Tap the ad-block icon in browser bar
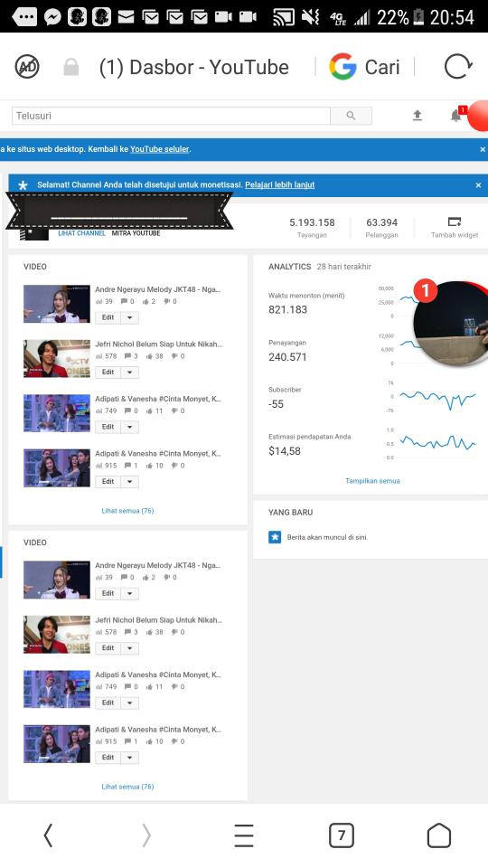The height and width of the screenshot is (868, 488). point(27,67)
